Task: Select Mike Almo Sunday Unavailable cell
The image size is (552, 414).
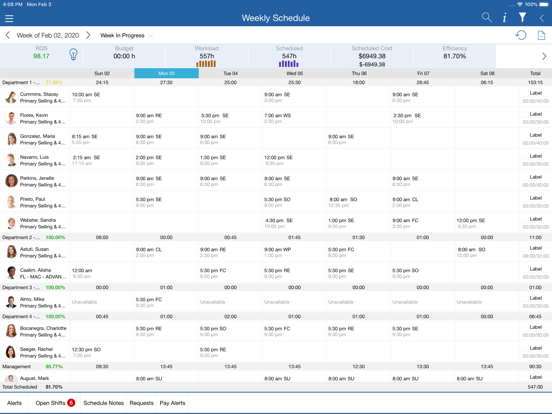Action: point(102,302)
